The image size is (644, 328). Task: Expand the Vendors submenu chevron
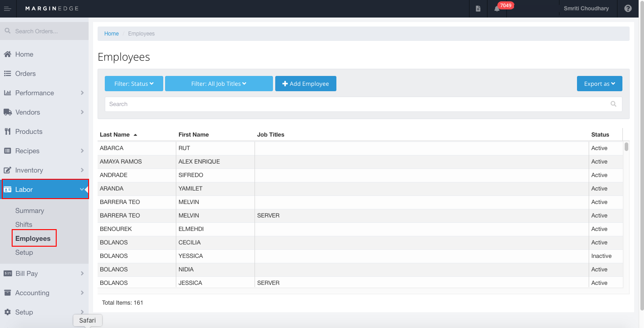click(x=82, y=112)
